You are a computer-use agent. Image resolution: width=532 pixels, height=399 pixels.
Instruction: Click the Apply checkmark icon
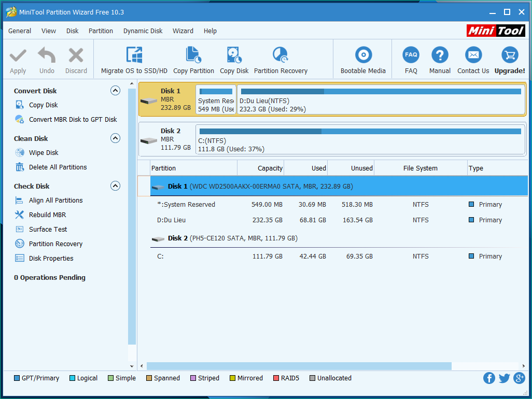click(18, 55)
